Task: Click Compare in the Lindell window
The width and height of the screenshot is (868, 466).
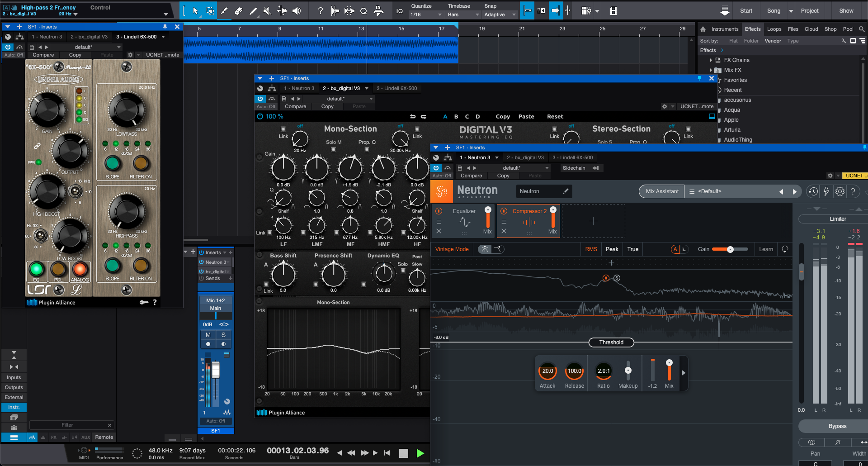Action: coord(43,55)
